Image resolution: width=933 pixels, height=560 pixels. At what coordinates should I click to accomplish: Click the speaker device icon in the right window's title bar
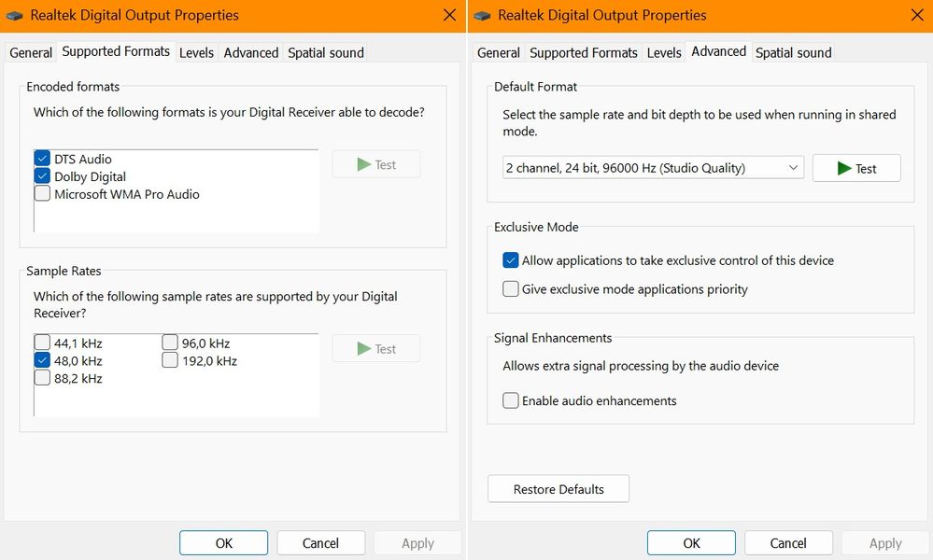(482, 16)
